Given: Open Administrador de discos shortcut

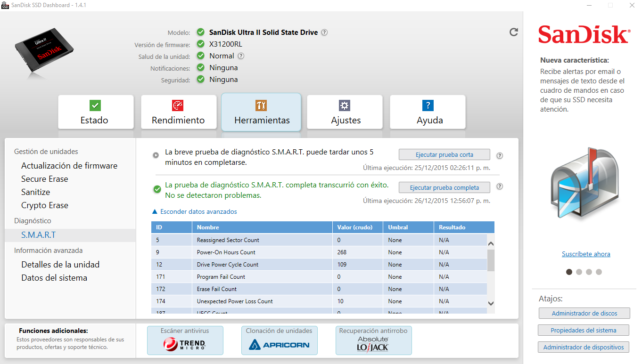Looking at the screenshot, I should [x=584, y=313].
